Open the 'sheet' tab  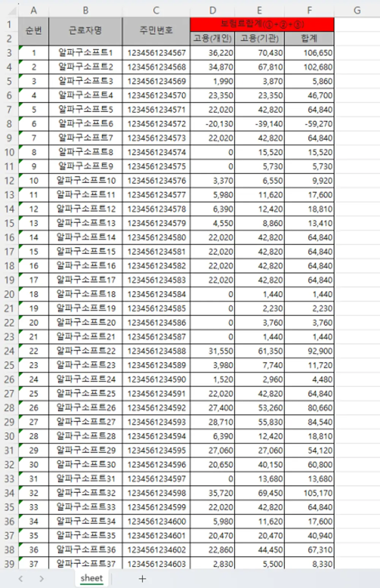point(92,578)
